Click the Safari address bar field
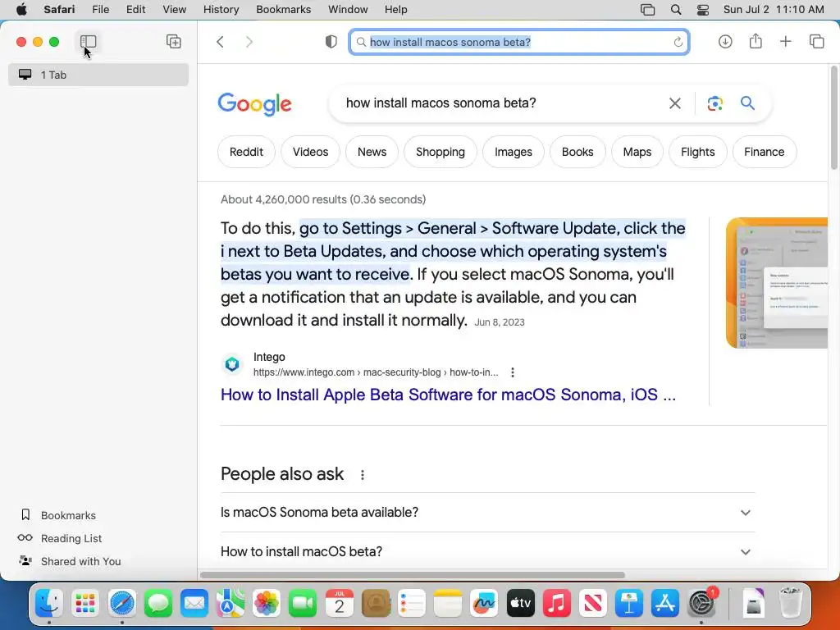 [x=519, y=42]
